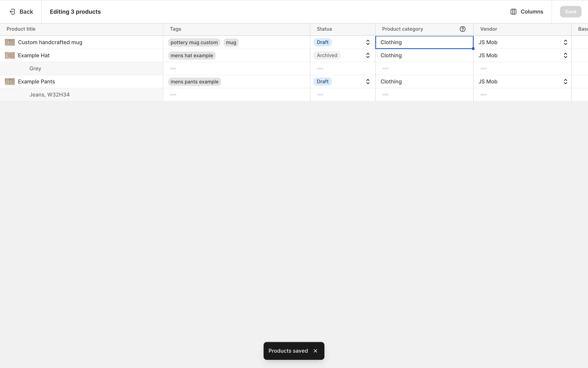Image resolution: width=588 pixels, height=368 pixels.
Task: Click Example Hat product thumbnail
Action: click(10, 56)
